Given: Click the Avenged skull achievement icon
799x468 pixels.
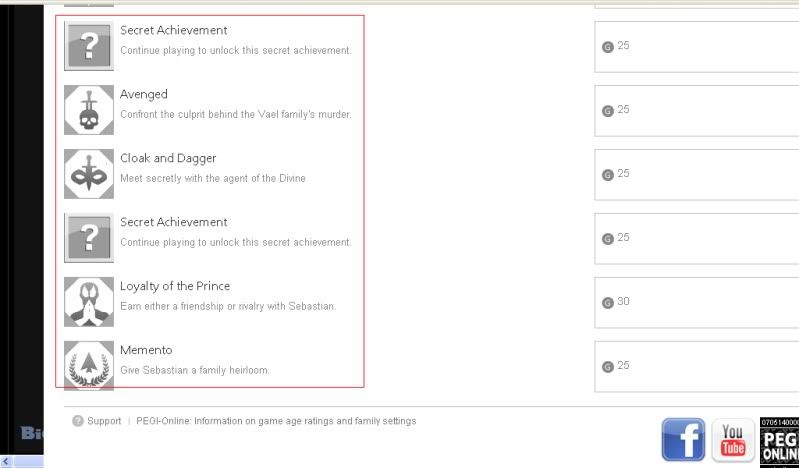Looking at the screenshot, I should pos(89,110).
